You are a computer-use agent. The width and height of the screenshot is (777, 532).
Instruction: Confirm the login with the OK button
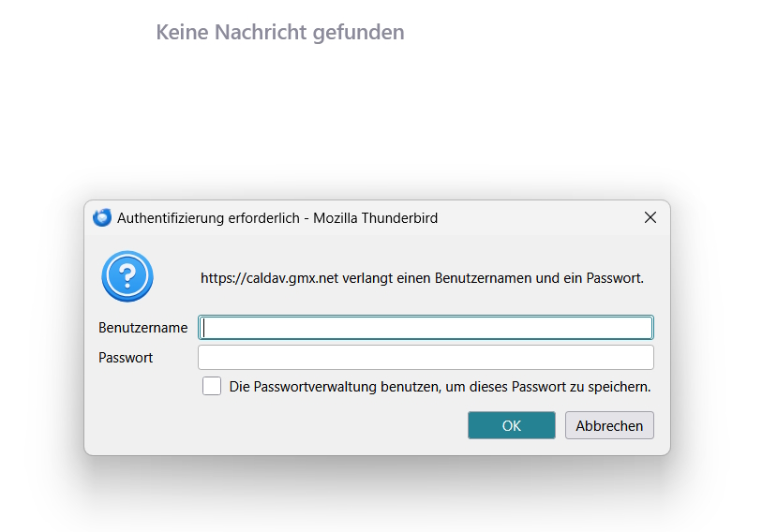[x=512, y=425]
